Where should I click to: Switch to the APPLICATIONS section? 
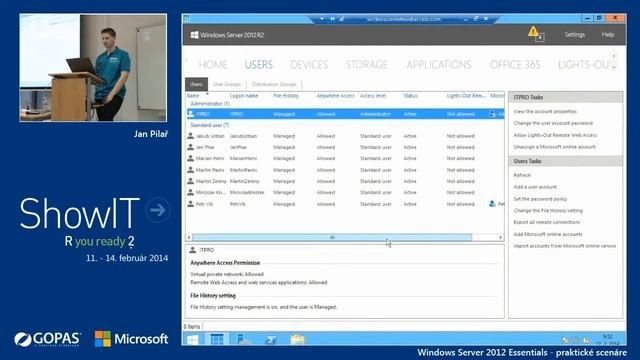click(439, 64)
